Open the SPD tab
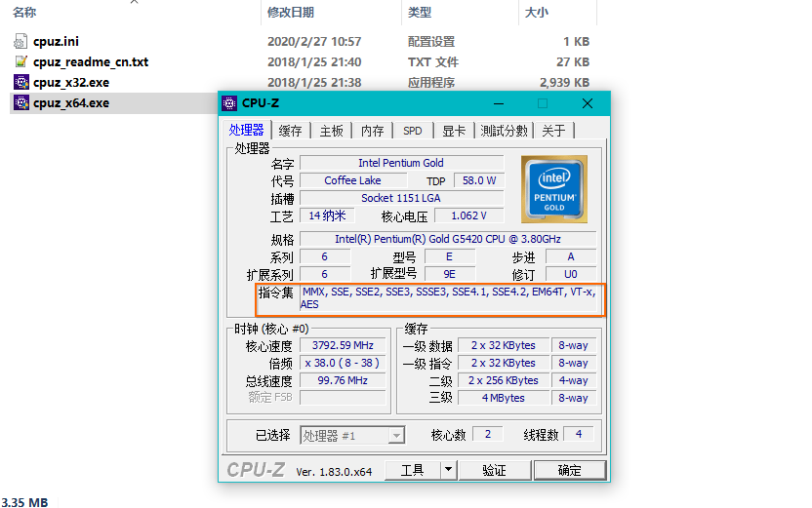812x508 pixels. pos(413,131)
